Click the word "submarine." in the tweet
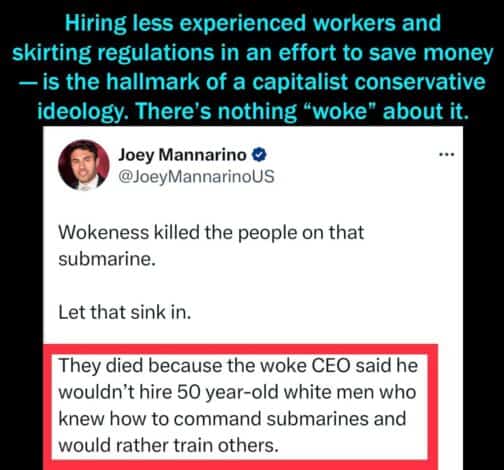Screen dimensions: 504x470 click(x=107, y=259)
